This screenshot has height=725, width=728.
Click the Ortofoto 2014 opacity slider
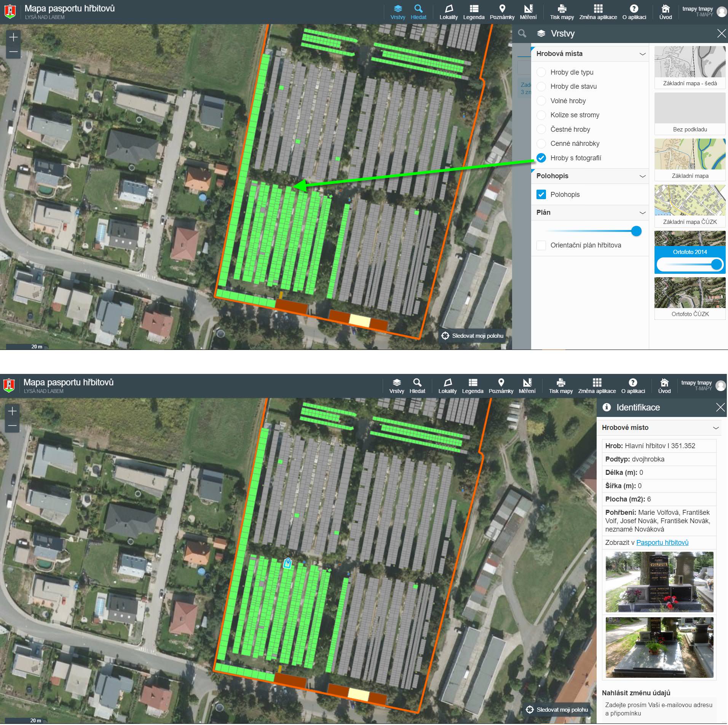click(690, 265)
